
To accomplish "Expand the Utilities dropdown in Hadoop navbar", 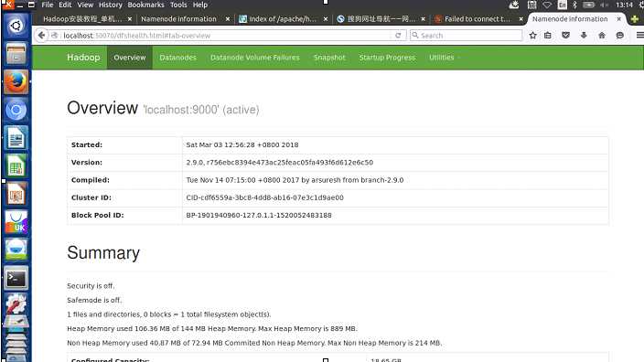I will 444,58.
